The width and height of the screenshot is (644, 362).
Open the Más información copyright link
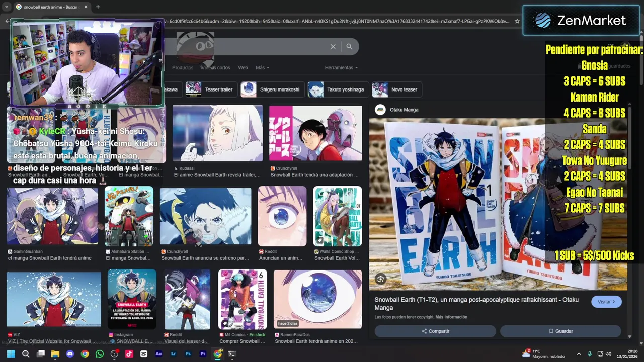click(451, 317)
